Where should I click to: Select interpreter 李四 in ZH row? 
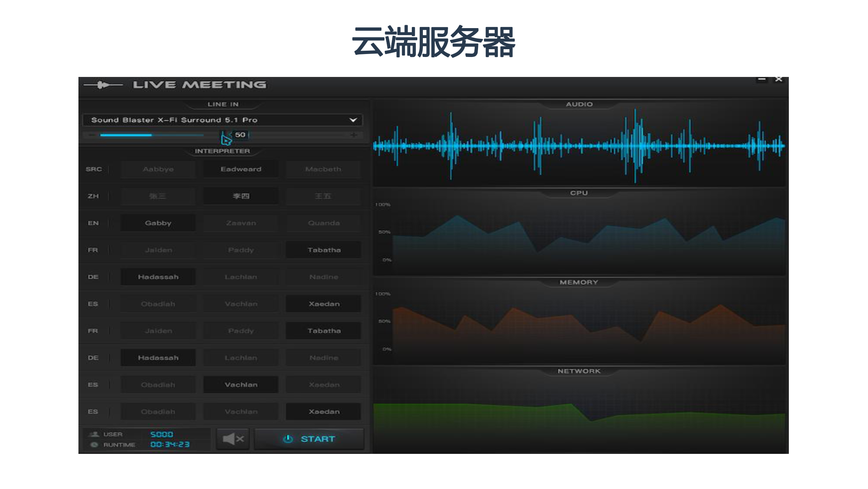pos(241,196)
